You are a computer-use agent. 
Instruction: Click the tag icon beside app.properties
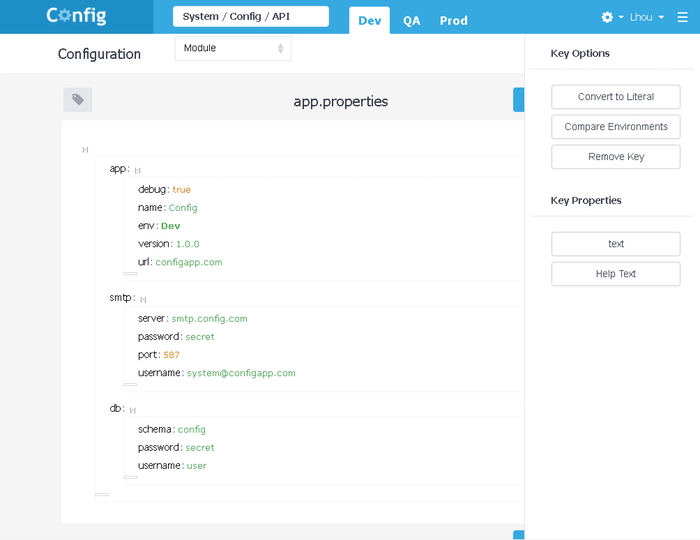[78, 100]
